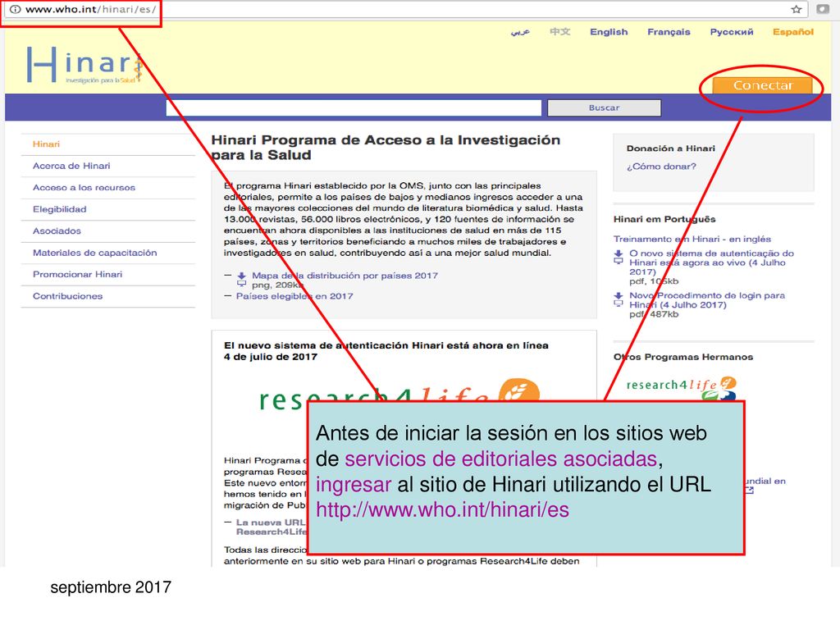Image resolution: width=840 pixels, height=630 pixels.
Task: Click the browser extension icon beside the star
Action: (823, 9)
